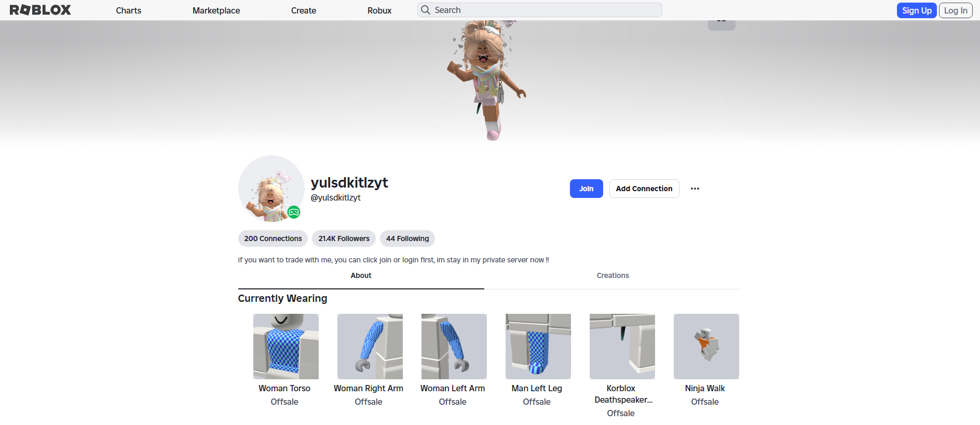Open the Woman Right Arm thumbnail
980x425 pixels.
[370, 347]
